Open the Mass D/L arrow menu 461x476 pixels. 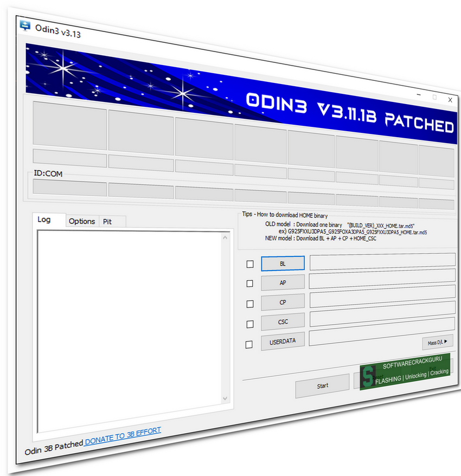click(438, 342)
